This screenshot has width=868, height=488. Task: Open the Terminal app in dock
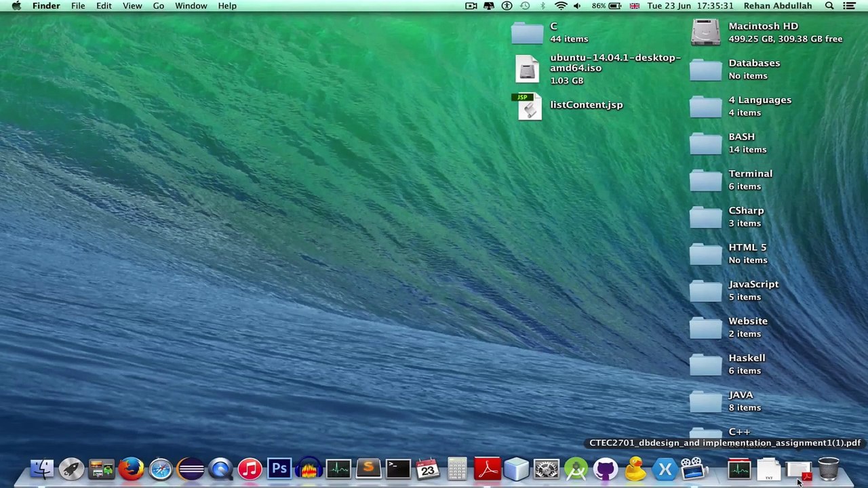pyautogui.click(x=398, y=468)
